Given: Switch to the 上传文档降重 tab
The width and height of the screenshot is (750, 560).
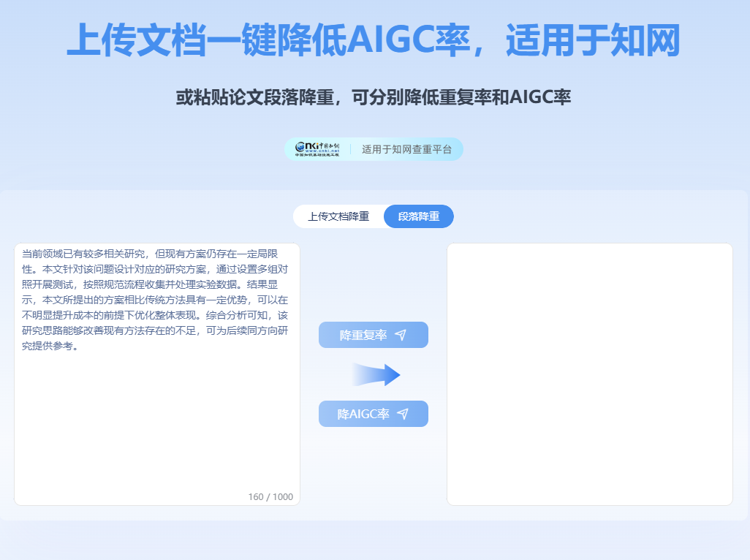Looking at the screenshot, I should tap(338, 216).
